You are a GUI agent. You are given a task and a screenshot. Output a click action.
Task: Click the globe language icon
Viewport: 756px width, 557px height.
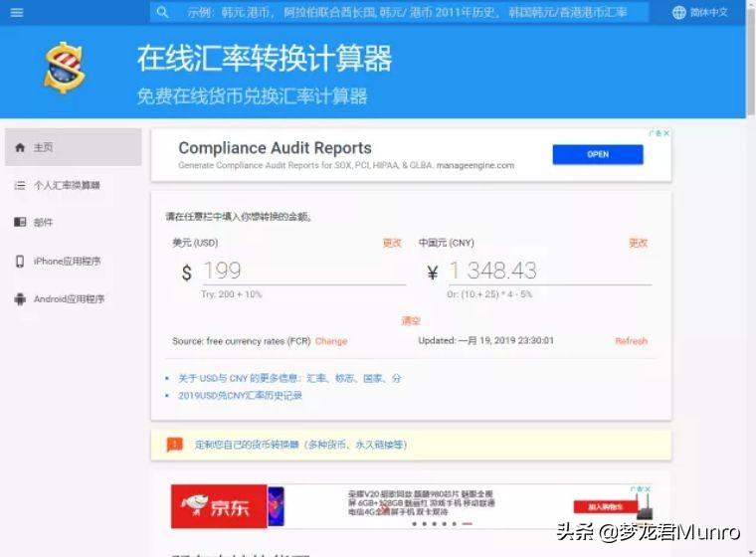pyautogui.click(x=678, y=13)
